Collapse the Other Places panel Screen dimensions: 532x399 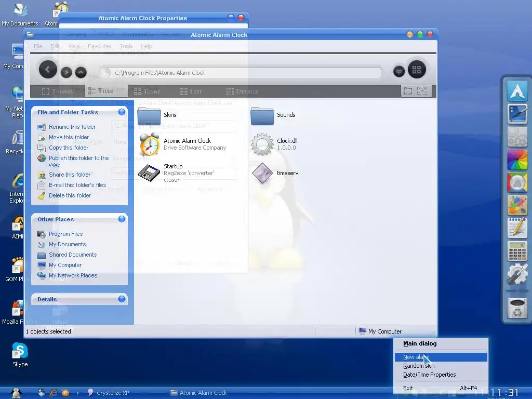pos(122,219)
